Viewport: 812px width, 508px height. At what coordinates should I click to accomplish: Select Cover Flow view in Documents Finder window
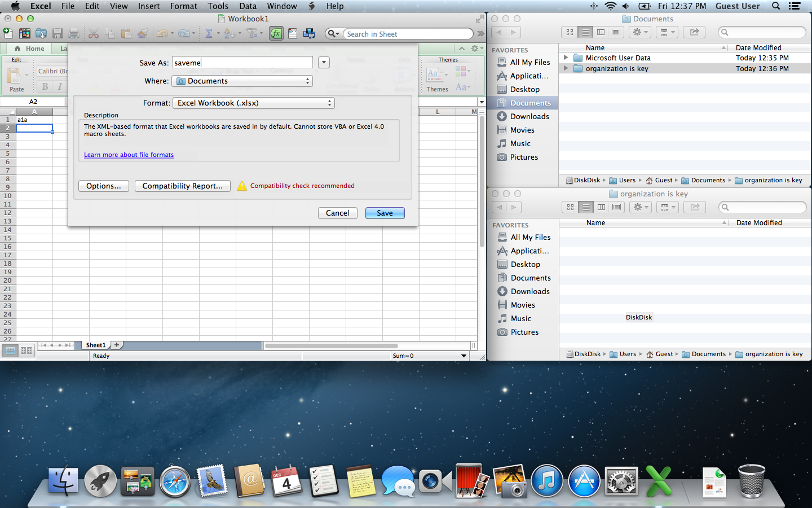pyautogui.click(x=616, y=32)
